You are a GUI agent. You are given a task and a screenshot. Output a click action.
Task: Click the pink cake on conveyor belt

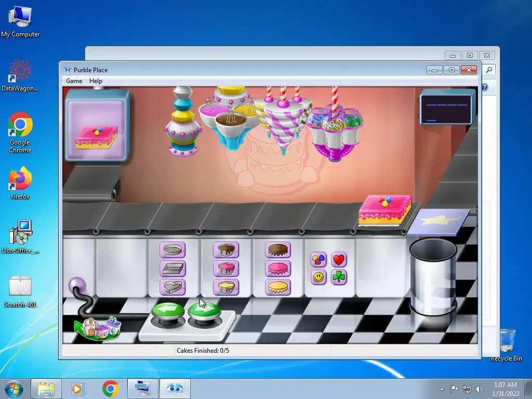tap(384, 210)
